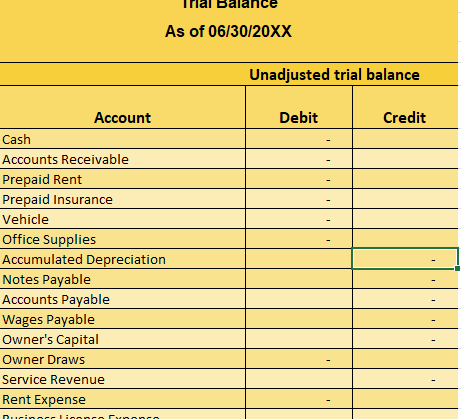The height and width of the screenshot is (419, 461).
Task: Select the Prepaid Insurance cell
Action: click(122, 199)
